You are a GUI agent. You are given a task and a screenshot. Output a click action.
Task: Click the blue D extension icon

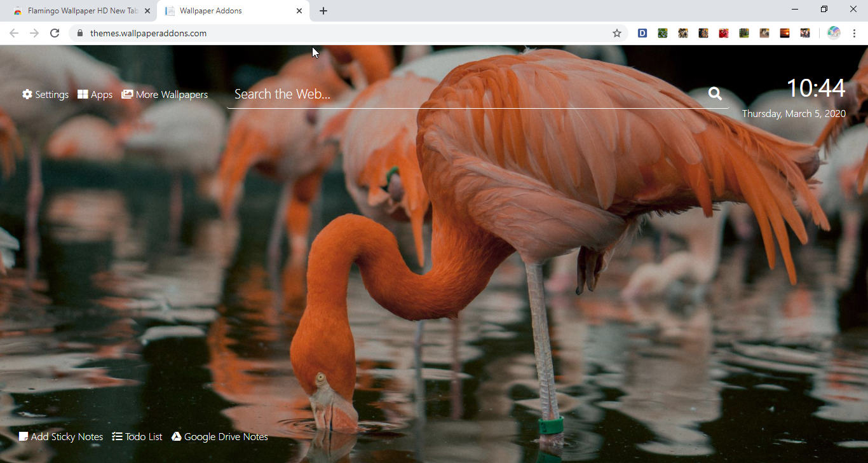[x=642, y=33]
